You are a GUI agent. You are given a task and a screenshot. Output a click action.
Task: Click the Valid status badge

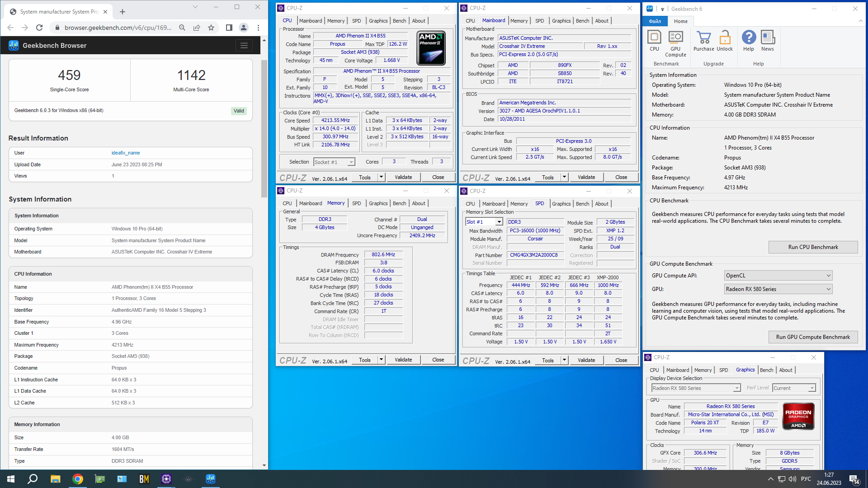coord(239,111)
